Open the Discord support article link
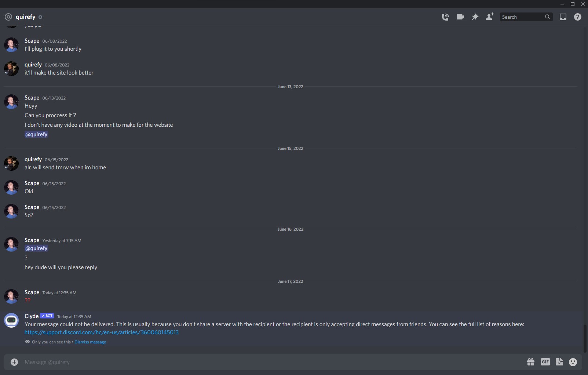This screenshot has height=375, width=588. click(102, 332)
